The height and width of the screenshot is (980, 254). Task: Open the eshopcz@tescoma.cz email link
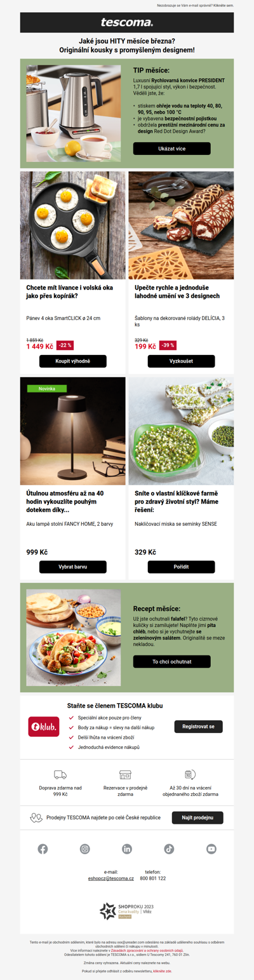tap(110, 878)
